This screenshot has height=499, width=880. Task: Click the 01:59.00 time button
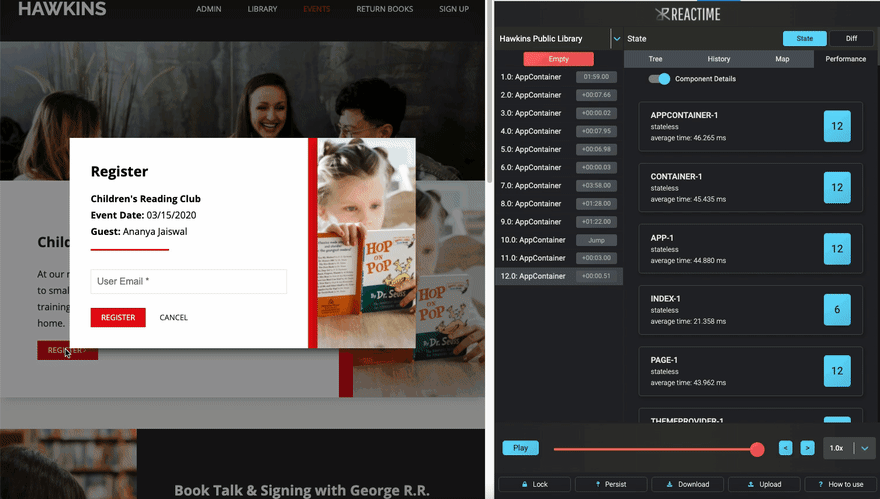pyautogui.click(x=596, y=77)
